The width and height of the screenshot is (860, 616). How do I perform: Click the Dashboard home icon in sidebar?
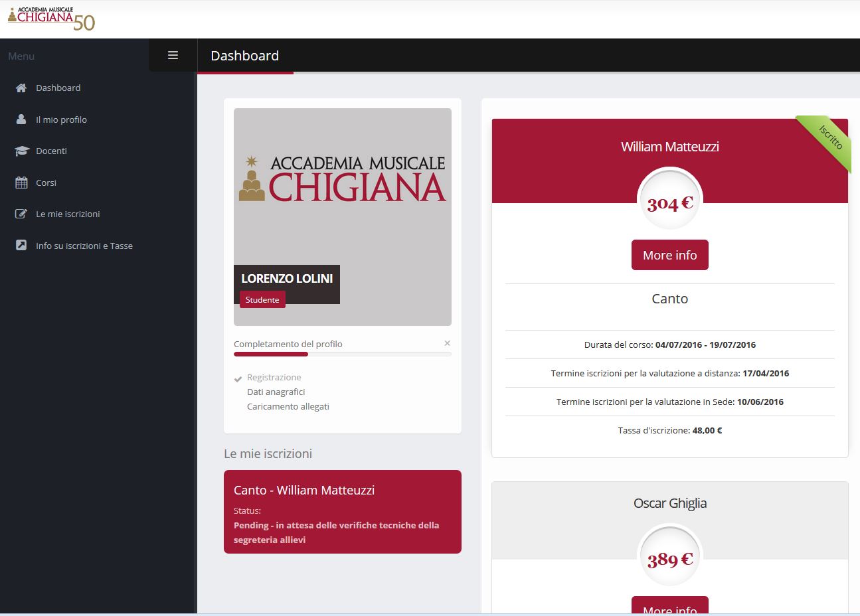coord(21,88)
